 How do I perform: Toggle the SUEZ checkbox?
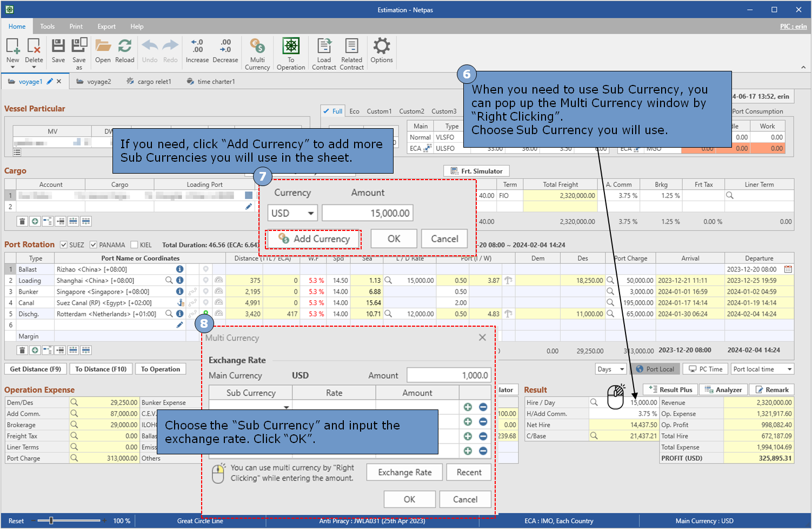(x=64, y=245)
